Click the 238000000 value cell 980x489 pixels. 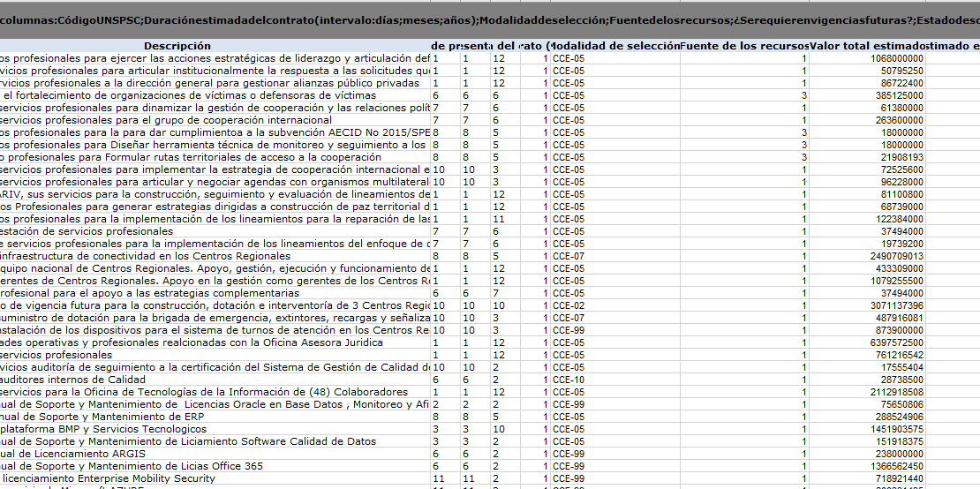click(868, 454)
